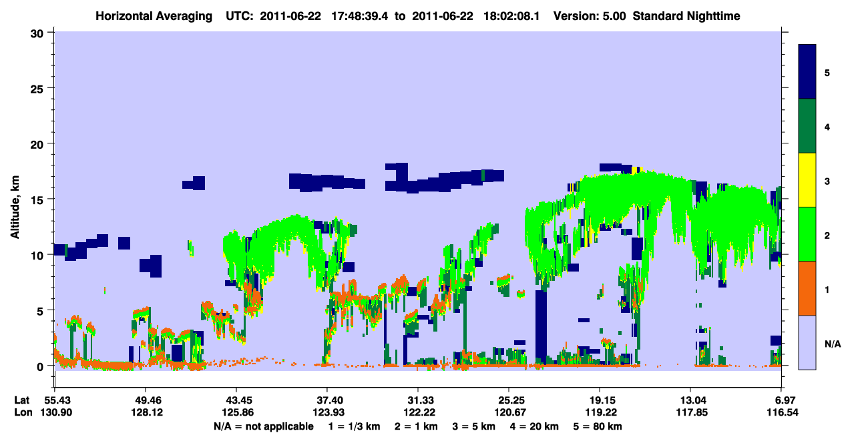This screenshot has width=868, height=445.
Task: Click the dark green level 4 legend swatch
Action: coord(807,126)
